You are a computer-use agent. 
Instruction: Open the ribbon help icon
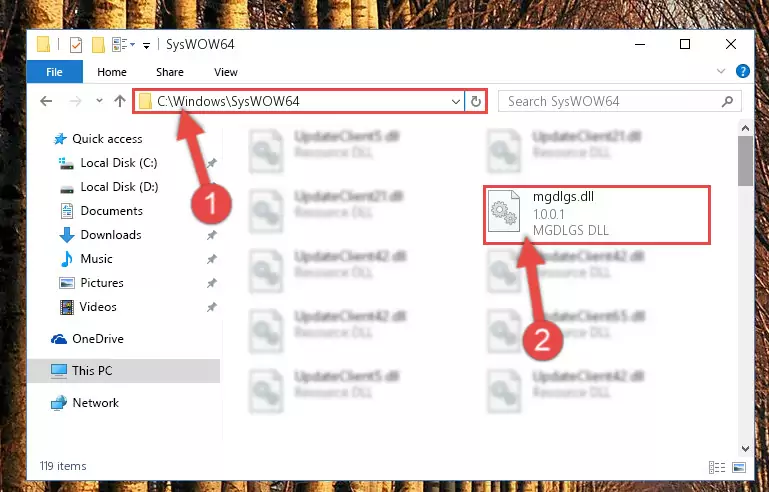[x=743, y=72]
